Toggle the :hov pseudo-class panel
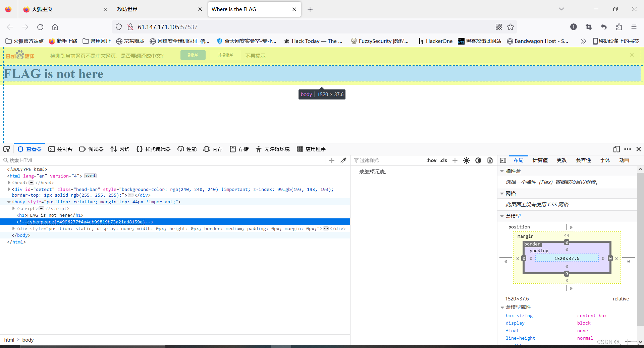644x348 pixels. [431, 160]
